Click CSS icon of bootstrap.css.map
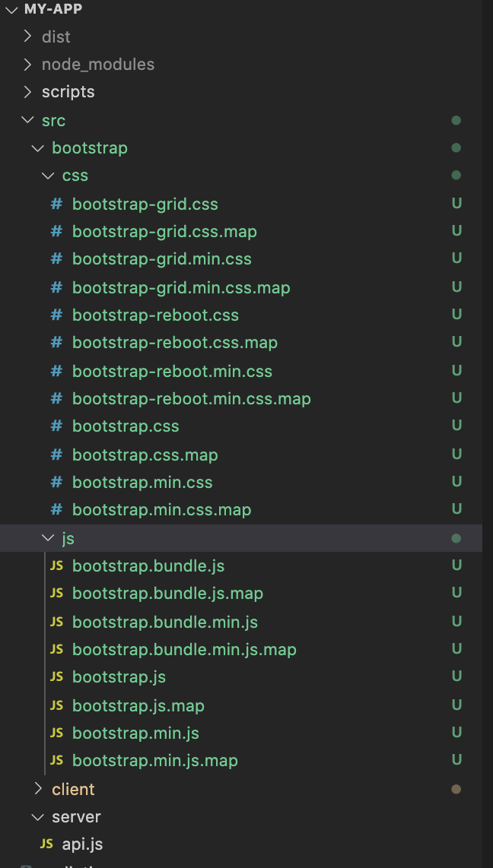493x868 pixels. pos(56,455)
